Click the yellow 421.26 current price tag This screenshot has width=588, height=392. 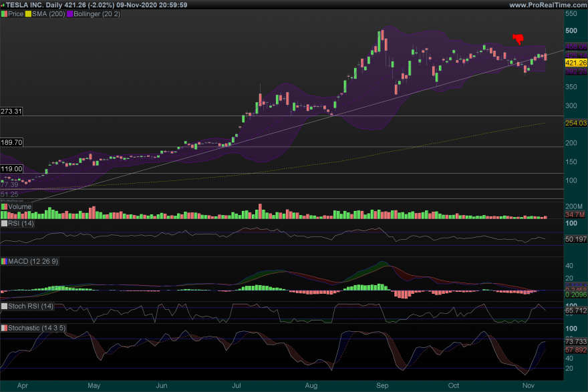[x=576, y=63]
